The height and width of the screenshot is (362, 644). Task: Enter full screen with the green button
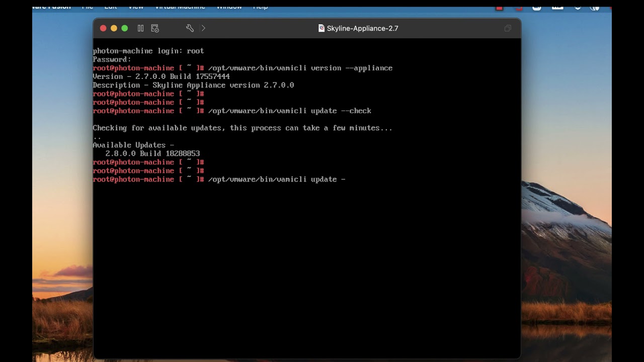[x=125, y=28]
